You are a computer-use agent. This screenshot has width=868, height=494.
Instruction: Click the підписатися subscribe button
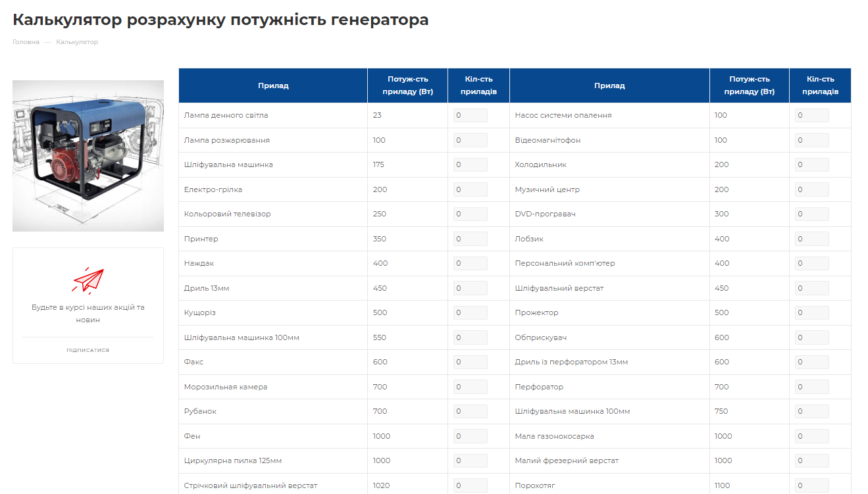coord(88,349)
